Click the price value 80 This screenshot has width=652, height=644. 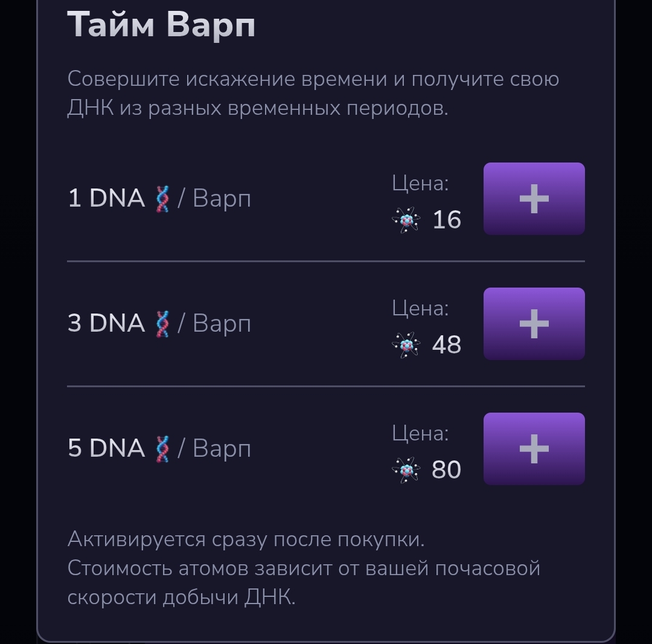coord(447,470)
